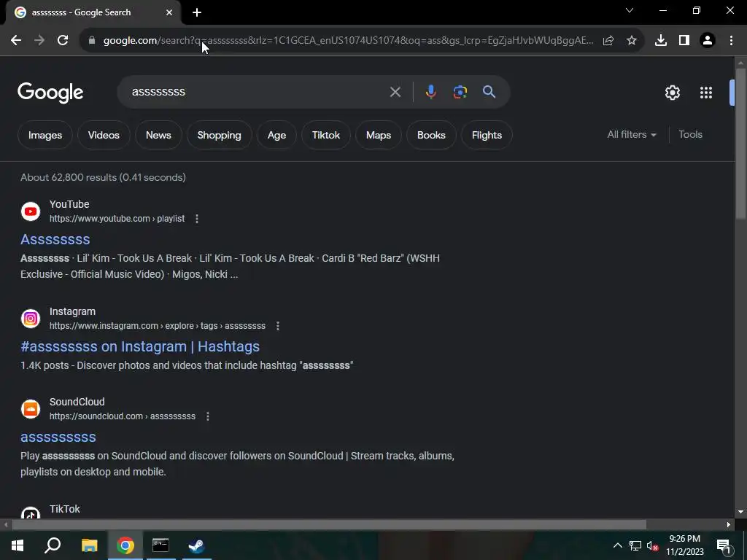Click the SoundCloud result favicon
The image size is (747, 560).
(x=31, y=409)
